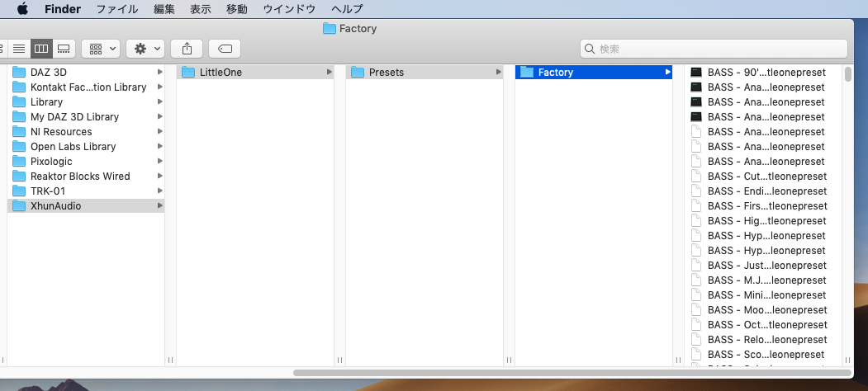Screen dimensions: 868x391
Task: Select the 'BASS - Moo...leonepreset' file name
Action: tap(767, 310)
